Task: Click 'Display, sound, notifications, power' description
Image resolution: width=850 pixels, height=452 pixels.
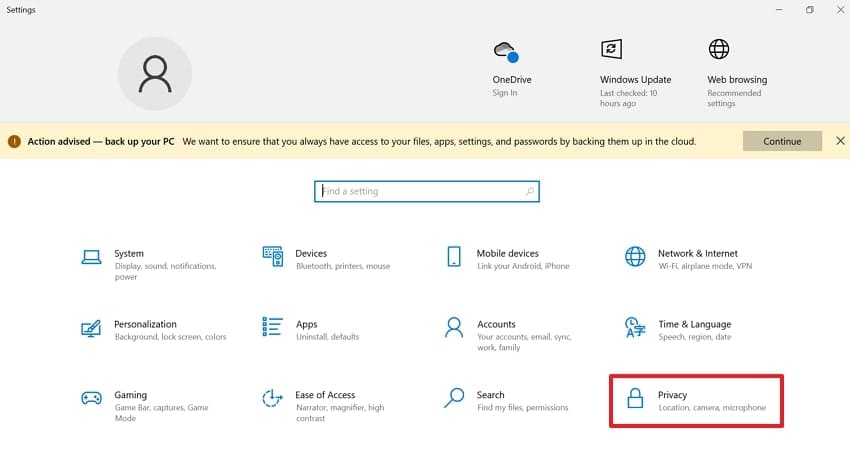Action: pyautogui.click(x=165, y=271)
